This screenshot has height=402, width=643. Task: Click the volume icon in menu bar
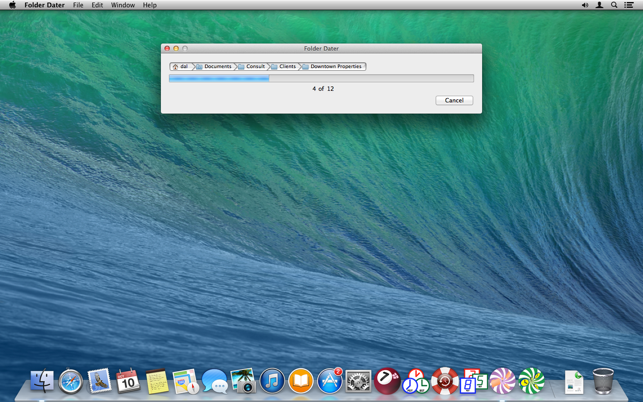[x=585, y=5]
